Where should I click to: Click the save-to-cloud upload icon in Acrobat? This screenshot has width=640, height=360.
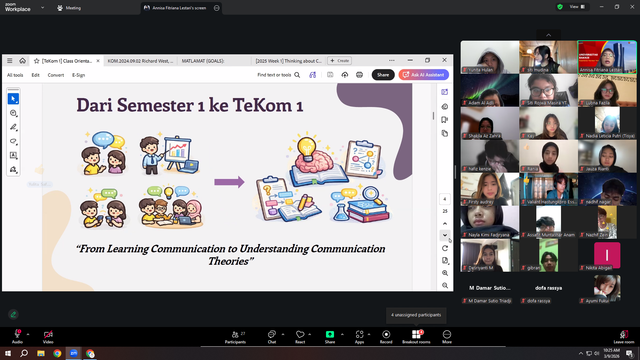(344, 75)
